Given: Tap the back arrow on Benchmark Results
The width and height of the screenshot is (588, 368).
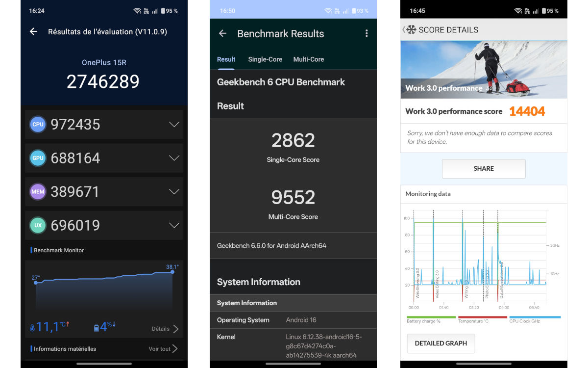Looking at the screenshot, I should pos(222,34).
